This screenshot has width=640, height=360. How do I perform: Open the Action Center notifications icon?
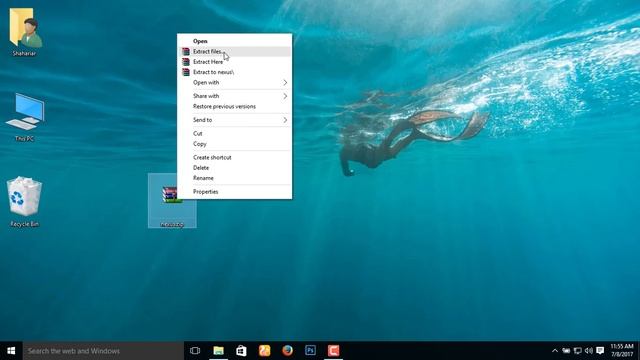pos(600,351)
